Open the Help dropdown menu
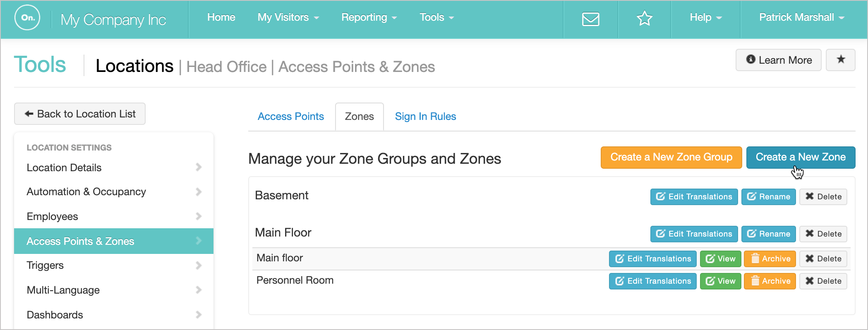Viewport: 868px width, 330px height. 706,17
